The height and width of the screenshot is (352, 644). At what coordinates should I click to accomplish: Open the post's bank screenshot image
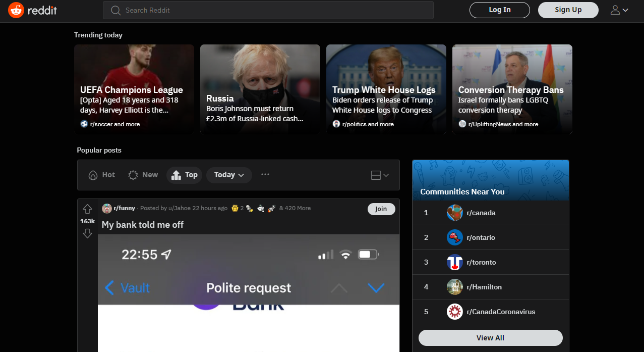(x=249, y=293)
